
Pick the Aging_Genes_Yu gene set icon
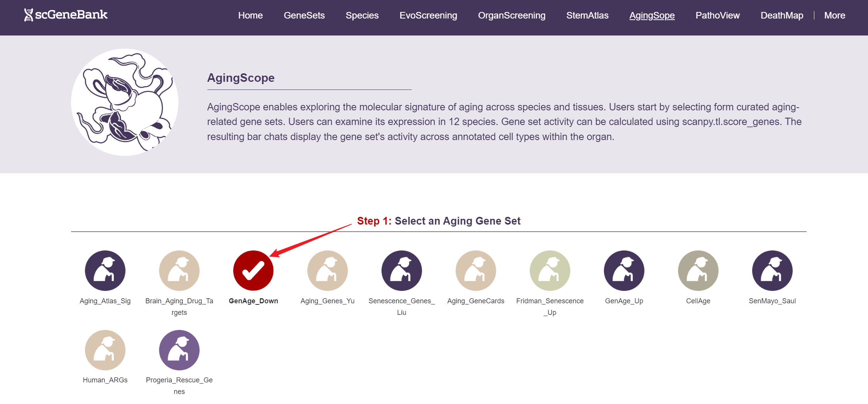tap(327, 270)
